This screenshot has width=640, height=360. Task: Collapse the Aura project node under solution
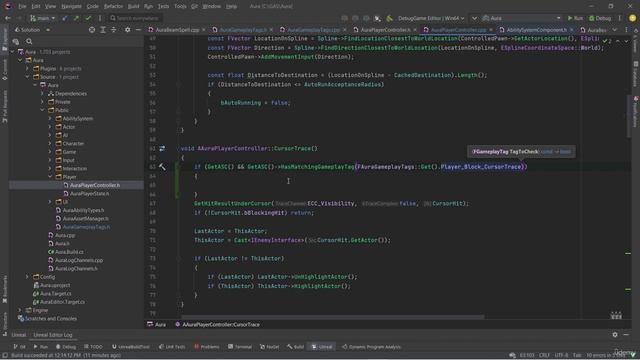pos(20,60)
